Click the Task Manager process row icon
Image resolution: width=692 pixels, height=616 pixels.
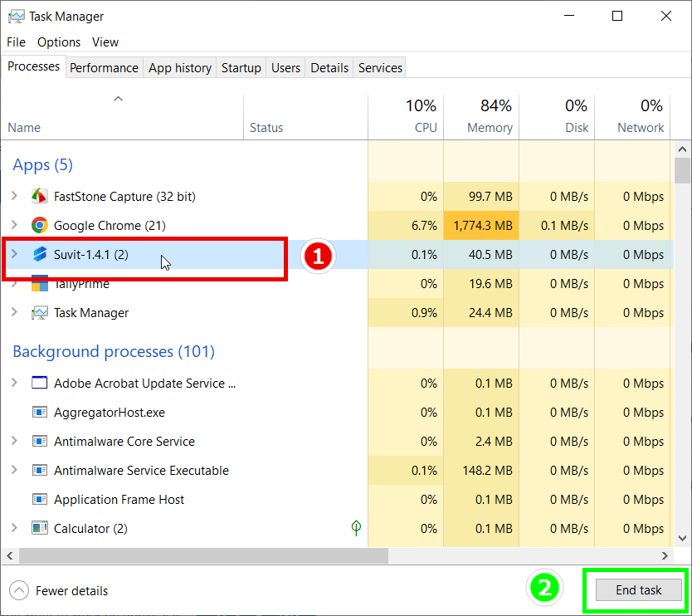point(39,313)
